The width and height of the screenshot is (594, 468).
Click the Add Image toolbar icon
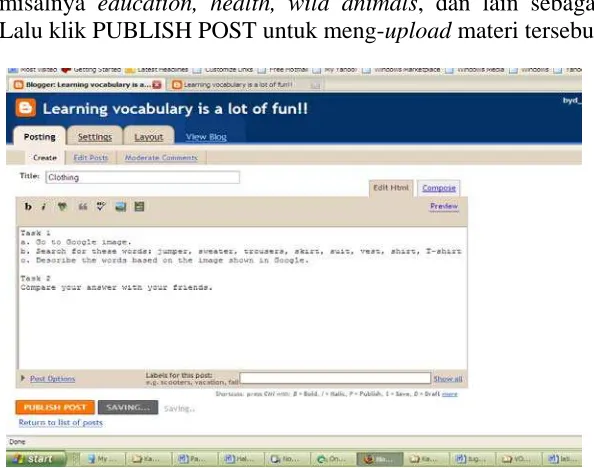(120, 207)
